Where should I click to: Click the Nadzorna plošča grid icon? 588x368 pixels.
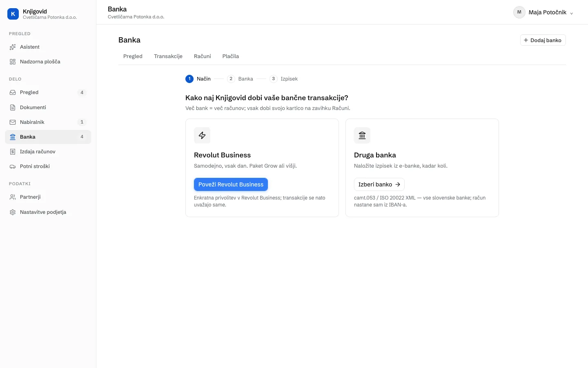click(13, 62)
